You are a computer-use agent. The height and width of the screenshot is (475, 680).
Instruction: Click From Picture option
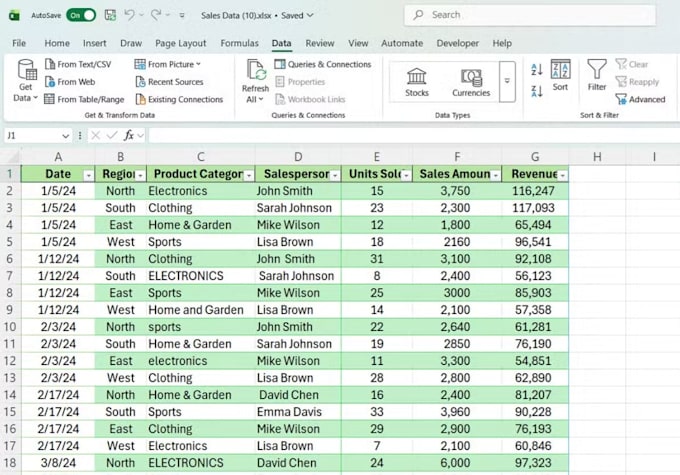[167, 64]
